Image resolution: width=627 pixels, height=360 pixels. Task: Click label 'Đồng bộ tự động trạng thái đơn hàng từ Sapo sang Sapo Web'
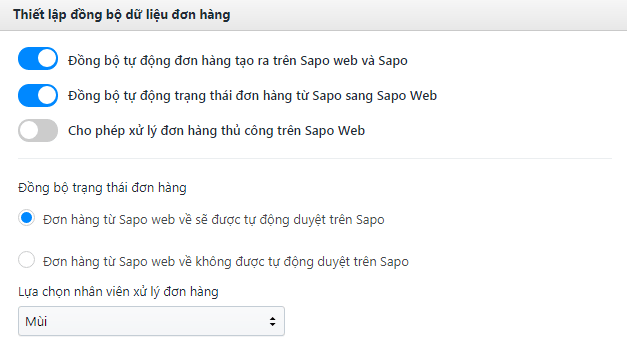coord(252,96)
